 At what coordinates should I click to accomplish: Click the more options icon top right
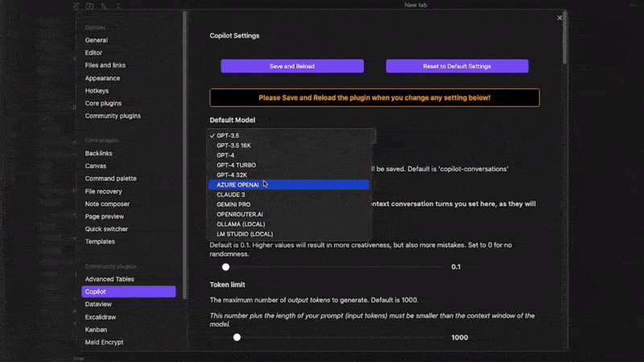click(633, 5)
